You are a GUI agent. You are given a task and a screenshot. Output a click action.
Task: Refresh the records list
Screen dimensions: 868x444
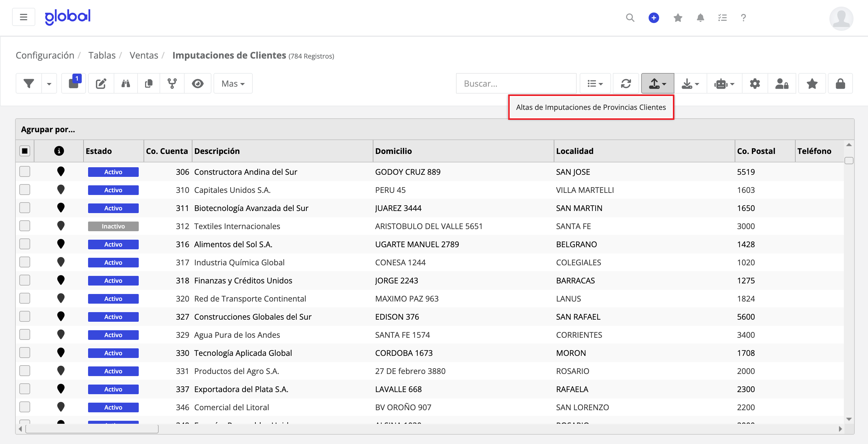[x=626, y=83]
